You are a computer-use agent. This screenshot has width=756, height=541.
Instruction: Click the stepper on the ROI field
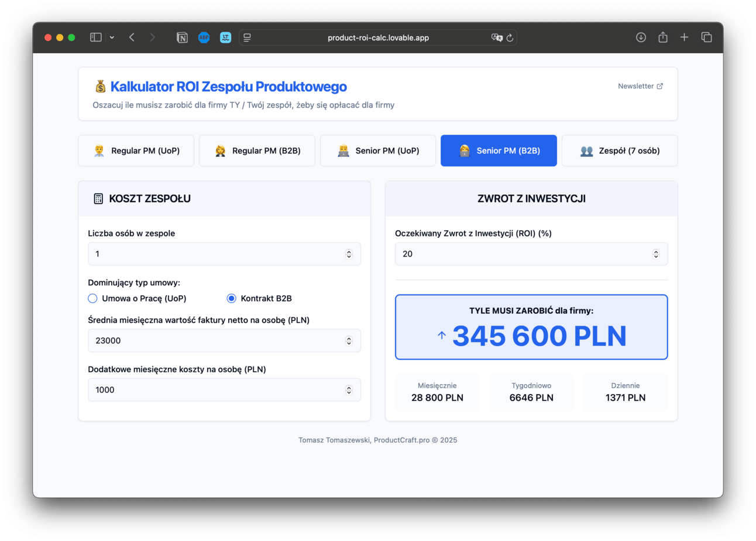(x=656, y=254)
